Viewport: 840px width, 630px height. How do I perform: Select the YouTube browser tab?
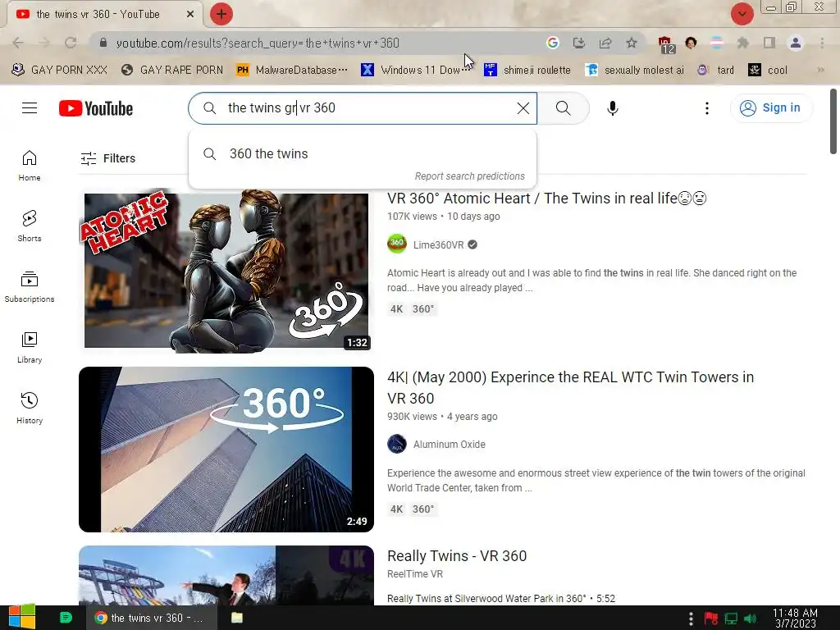104,15
